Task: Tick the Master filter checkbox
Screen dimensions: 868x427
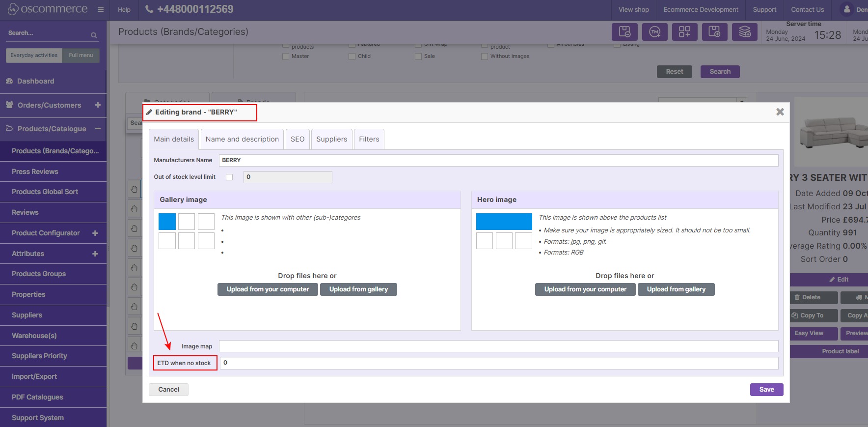Action: (x=286, y=57)
